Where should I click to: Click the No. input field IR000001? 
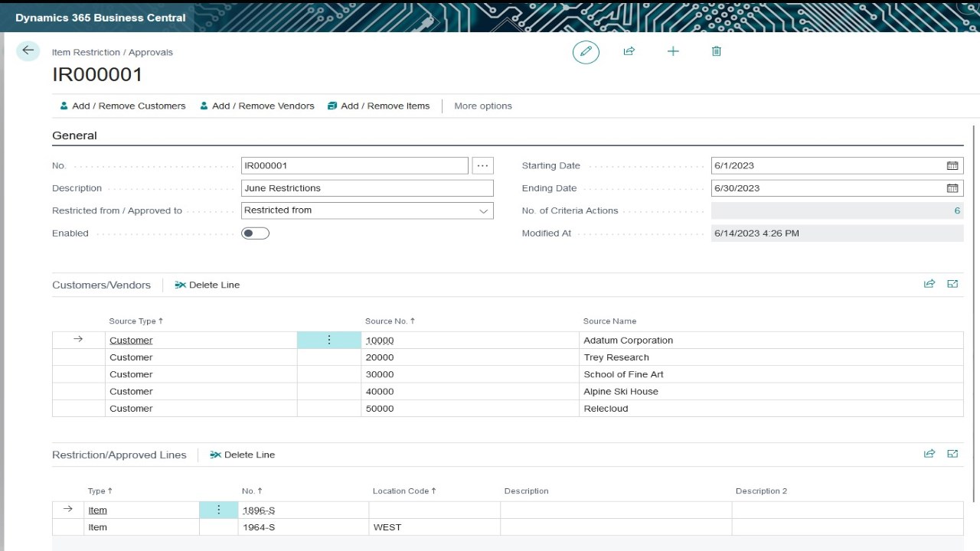click(354, 165)
